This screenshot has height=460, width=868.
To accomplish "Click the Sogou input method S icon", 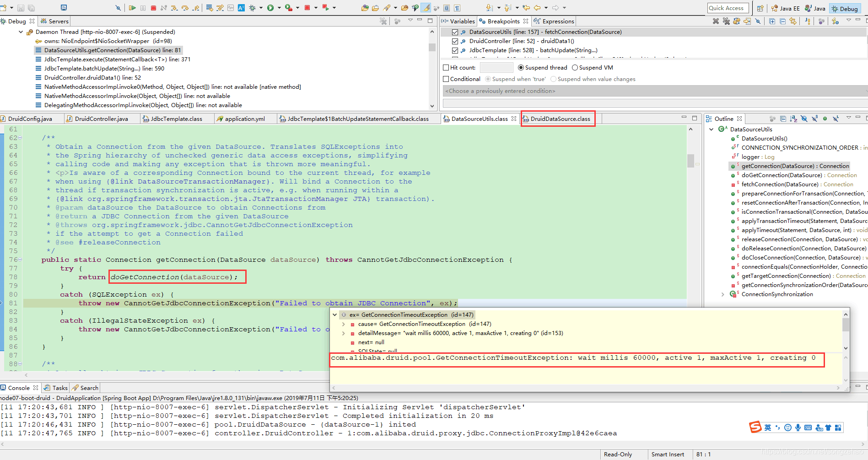I will [755, 427].
